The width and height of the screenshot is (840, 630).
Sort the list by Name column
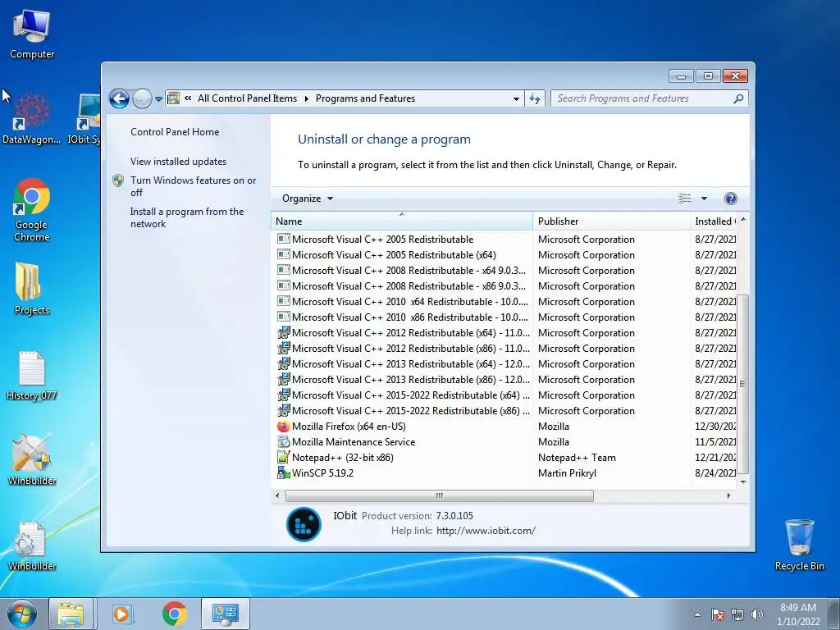pyautogui.click(x=401, y=221)
